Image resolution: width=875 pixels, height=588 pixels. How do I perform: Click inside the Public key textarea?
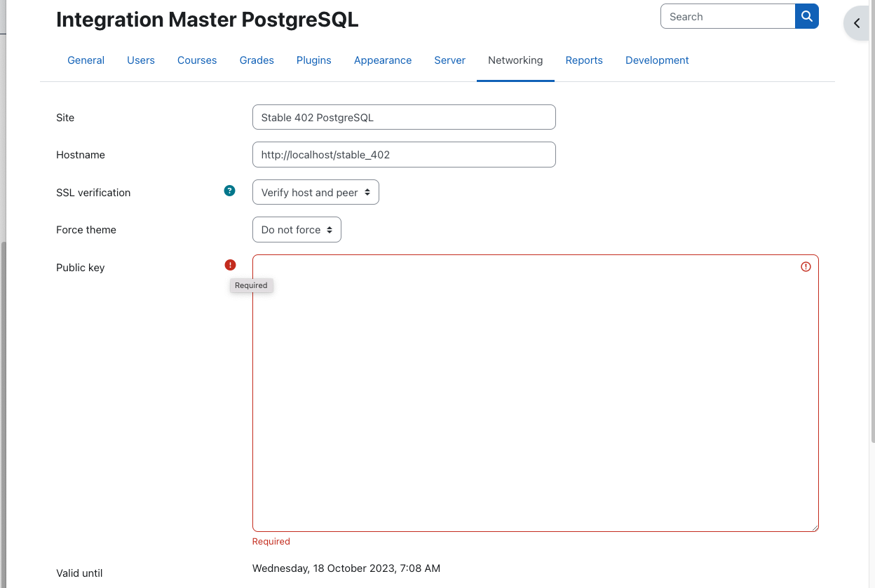[536, 393]
